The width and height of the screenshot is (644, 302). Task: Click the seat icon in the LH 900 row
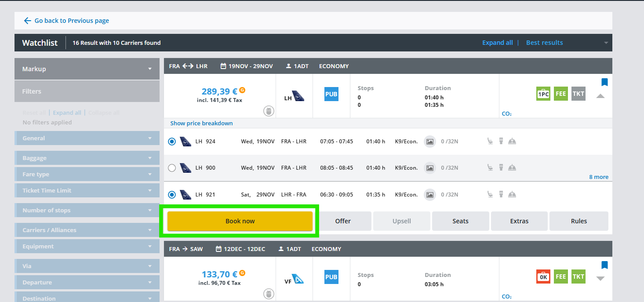(x=490, y=167)
